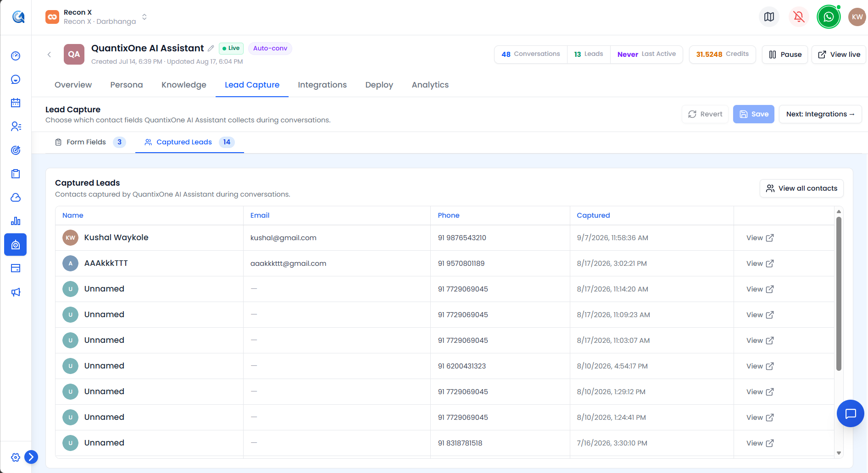Open the map icon in top bar
This screenshot has width=868, height=473.
(x=769, y=17)
